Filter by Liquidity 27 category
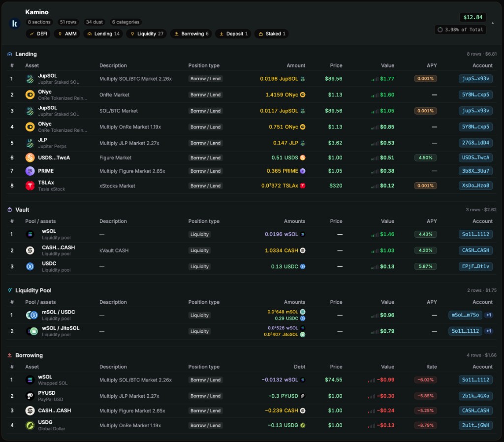The image size is (504, 442). [x=147, y=34]
